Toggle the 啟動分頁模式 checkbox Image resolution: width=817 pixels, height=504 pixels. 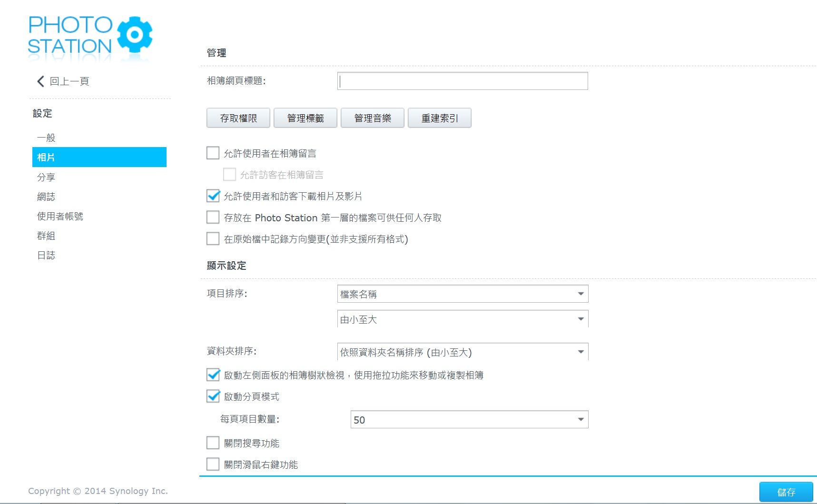pos(213,396)
